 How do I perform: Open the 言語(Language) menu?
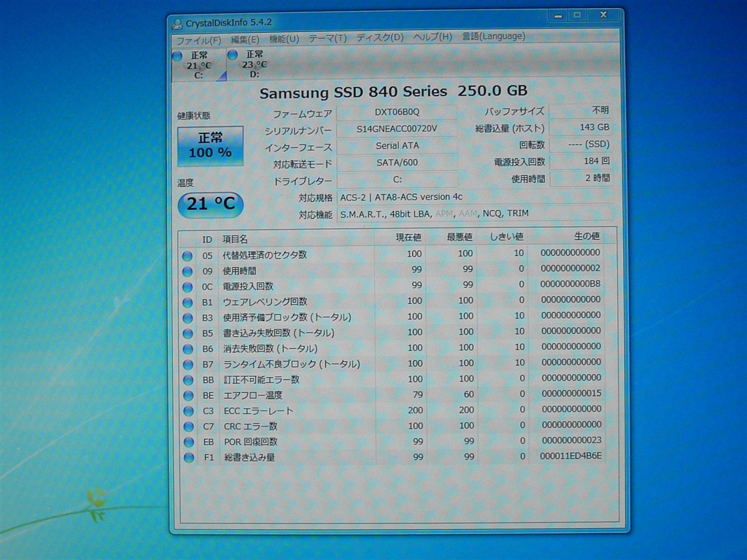point(493,36)
